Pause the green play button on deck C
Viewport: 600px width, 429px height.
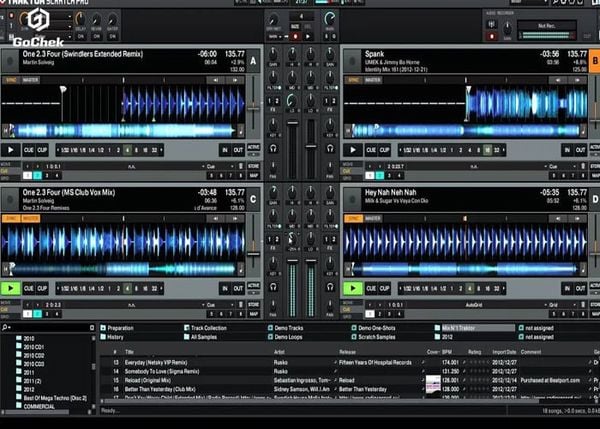(x=11, y=288)
